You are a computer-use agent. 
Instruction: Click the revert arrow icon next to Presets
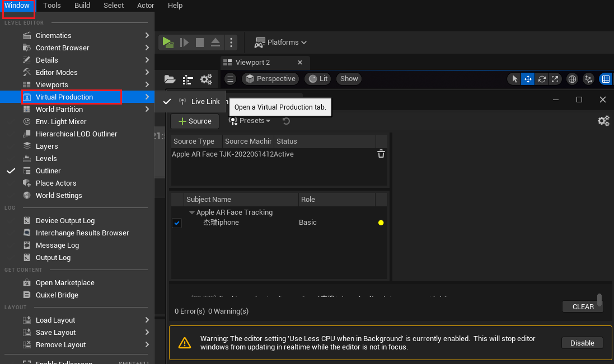coord(286,121)
